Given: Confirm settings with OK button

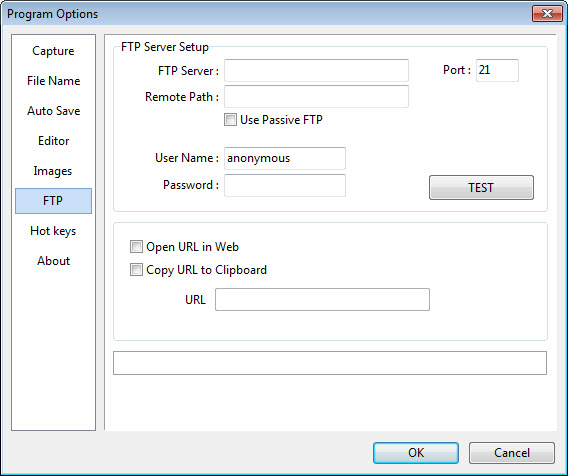Looking at the screenshot, I should click(416, 453).
